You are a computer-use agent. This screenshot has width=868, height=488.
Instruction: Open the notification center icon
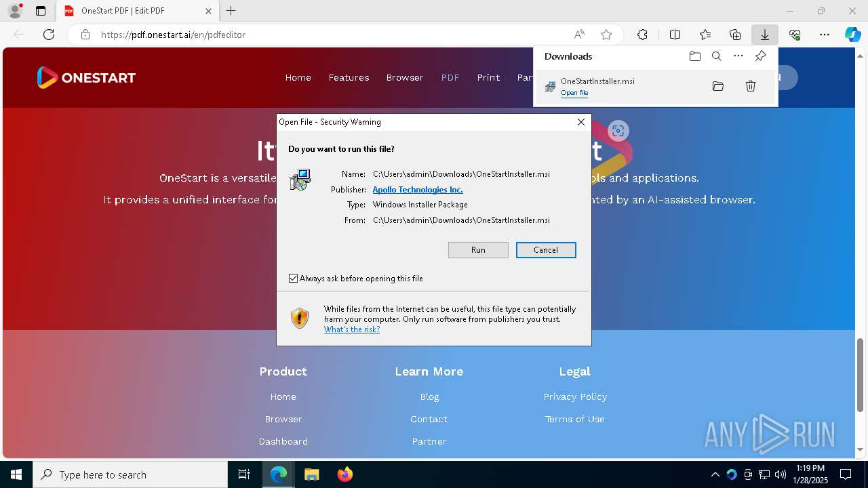pyautogui.click(x=846, y=474)
